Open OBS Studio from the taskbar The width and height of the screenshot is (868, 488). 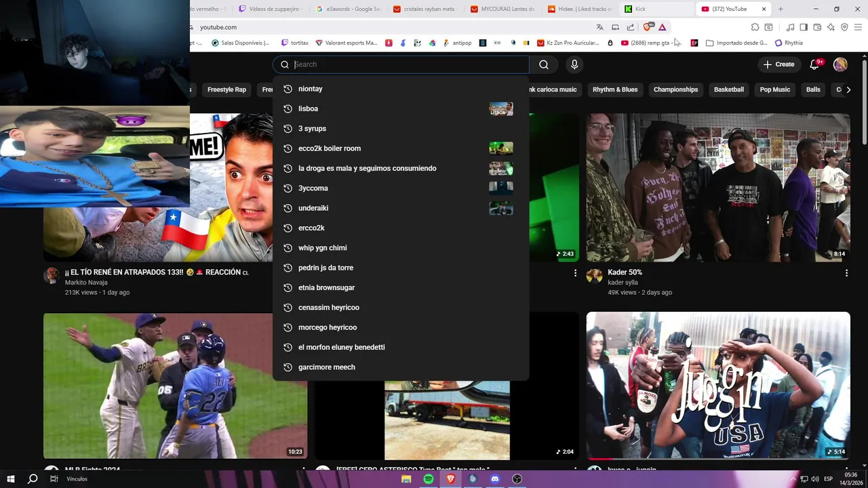[517, 479]
